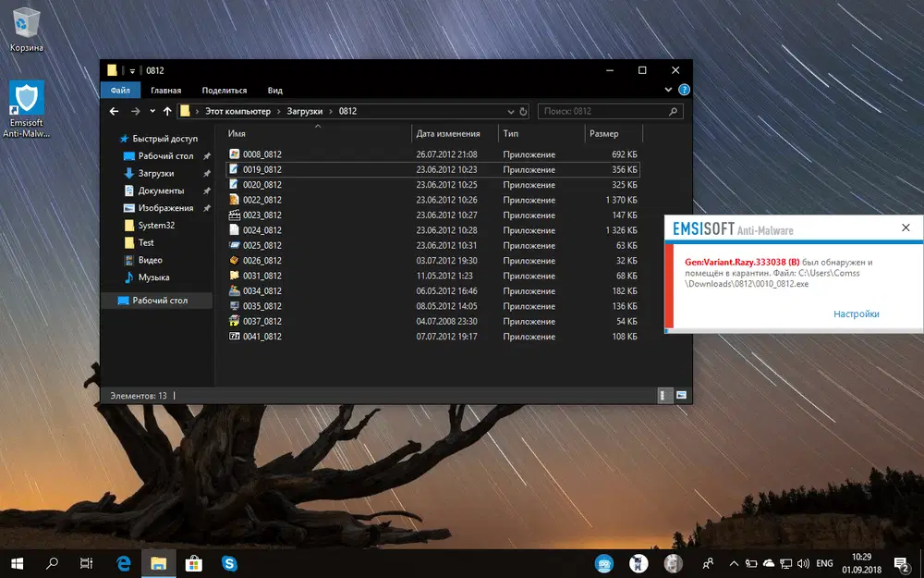Open Explorer help icon
Screen dimensions: 924x578
coord(684,90)
